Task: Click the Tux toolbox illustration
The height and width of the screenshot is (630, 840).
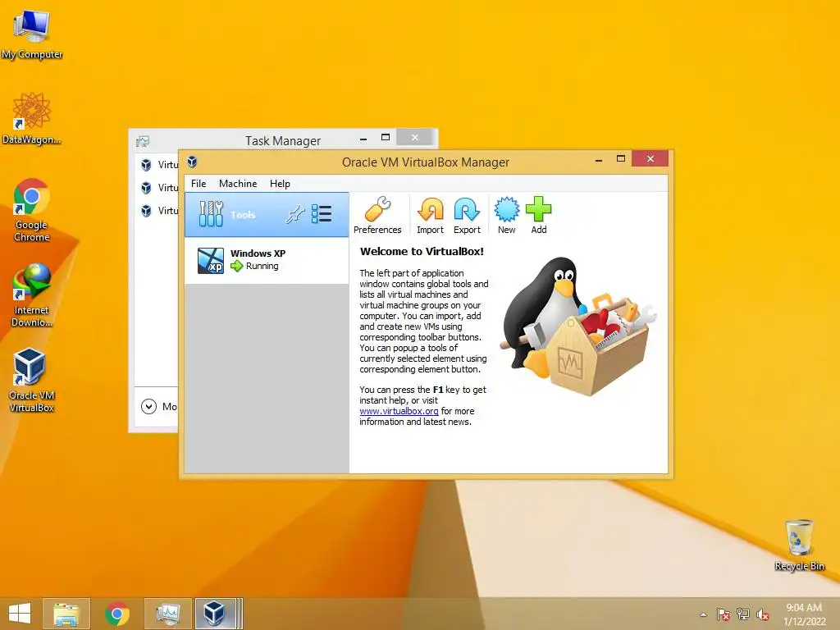Action: 578,326
